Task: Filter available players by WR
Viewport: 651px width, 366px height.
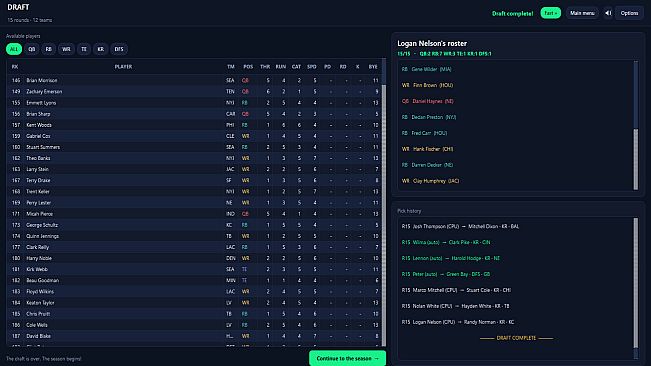Action: pyautogui.click(x=66, y=49)
